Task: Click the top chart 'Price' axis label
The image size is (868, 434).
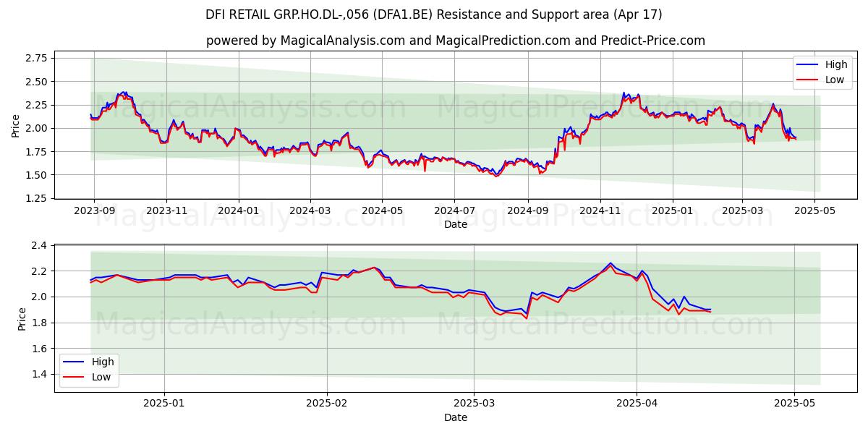Action: click(16, 126)
